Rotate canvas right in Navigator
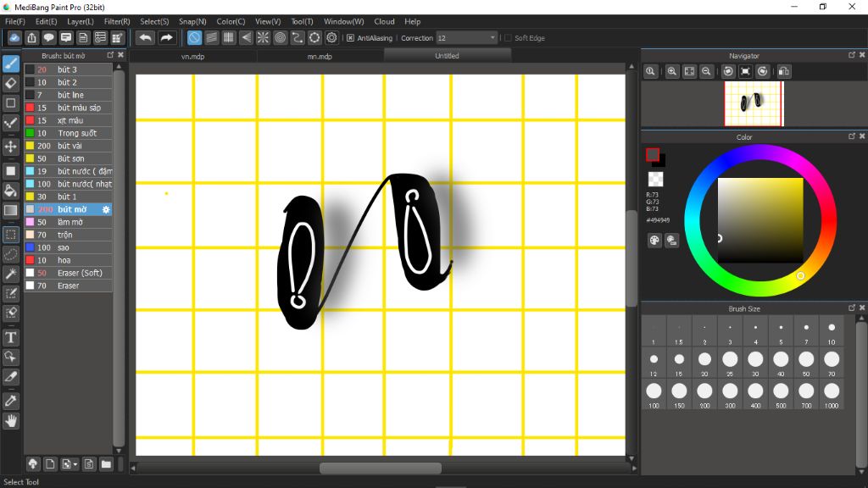The image size is (868, 488). [x=763, y=71]
